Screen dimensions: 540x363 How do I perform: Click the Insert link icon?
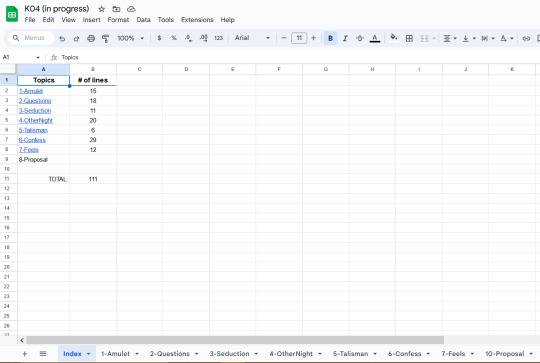[x=526, y=38]
